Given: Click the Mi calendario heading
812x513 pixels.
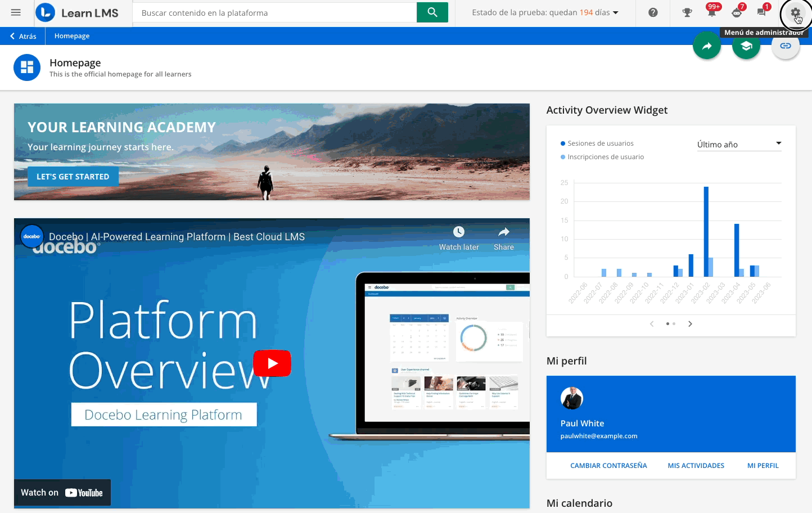Looking at the screenshot, I should pos(579,503).
